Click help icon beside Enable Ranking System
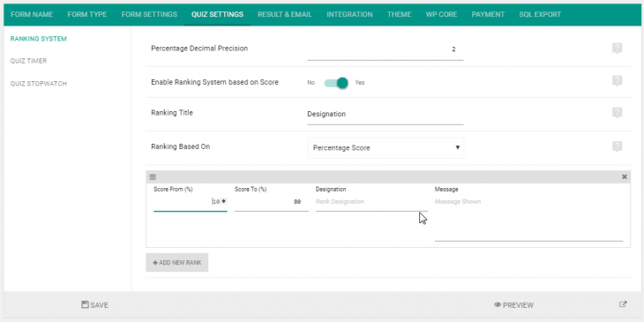The height and width of the screenshot is (322, 644). (617, 81)
